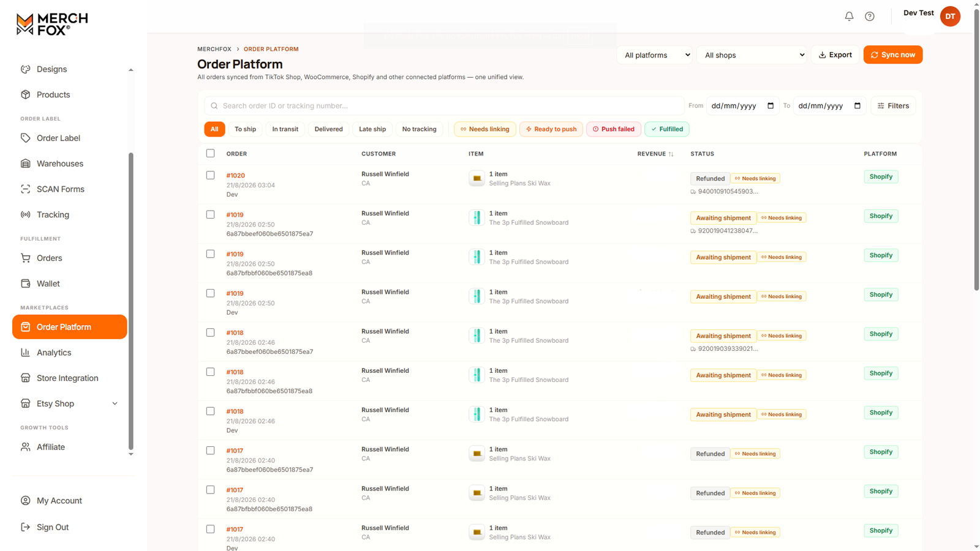Screen dimensions: 980x551
Task: Open the From date calendar picker
Action: point(771,106)
